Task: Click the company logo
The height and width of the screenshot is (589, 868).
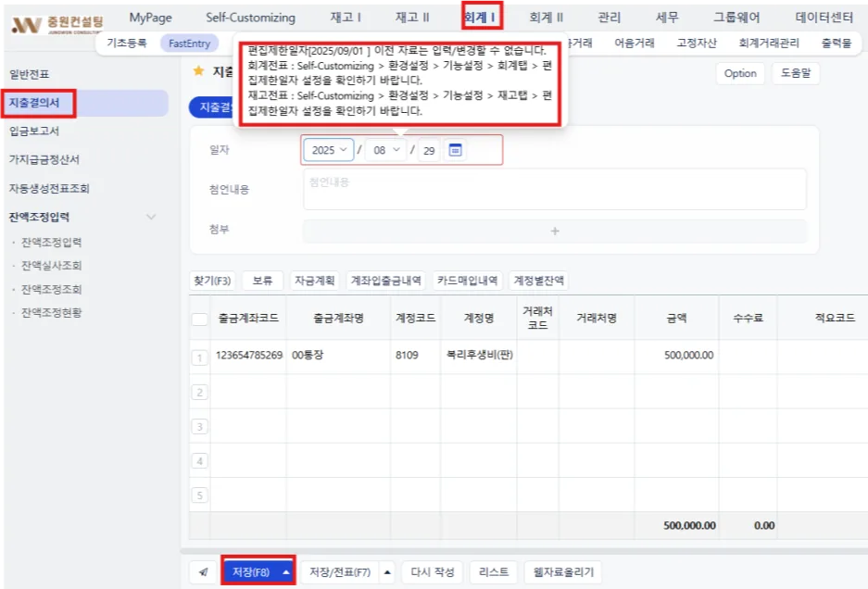Action: (x=57, y=24)
